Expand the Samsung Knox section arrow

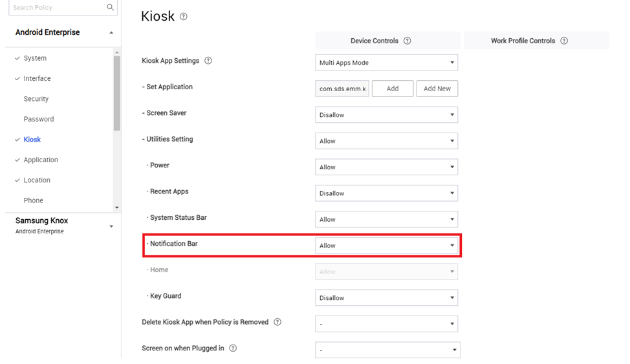(x=111, y=226)
